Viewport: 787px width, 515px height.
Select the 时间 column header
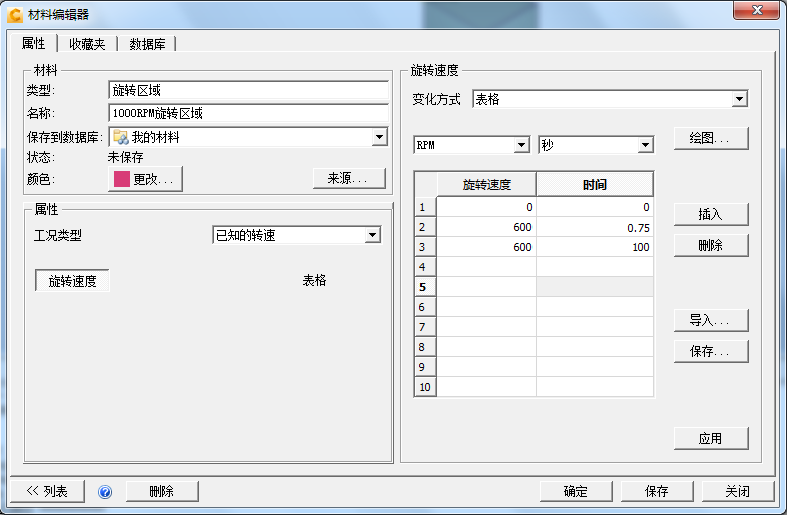595,184
